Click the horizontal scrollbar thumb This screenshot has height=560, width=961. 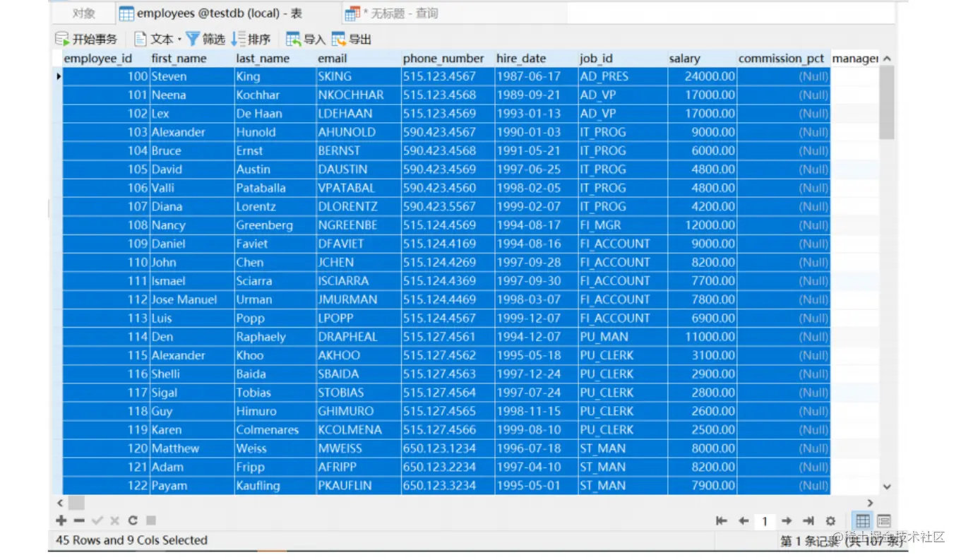pyautogui.click(x=76, y=503)
